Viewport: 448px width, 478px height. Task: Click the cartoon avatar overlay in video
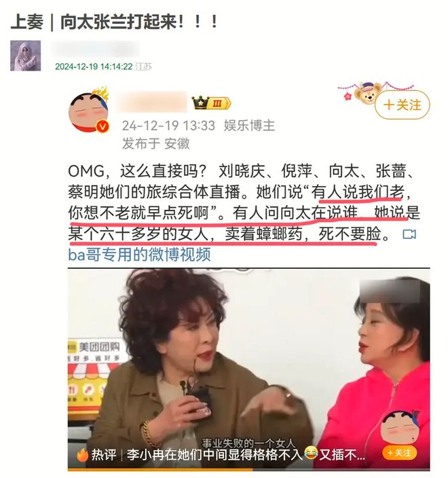[400, 428]
